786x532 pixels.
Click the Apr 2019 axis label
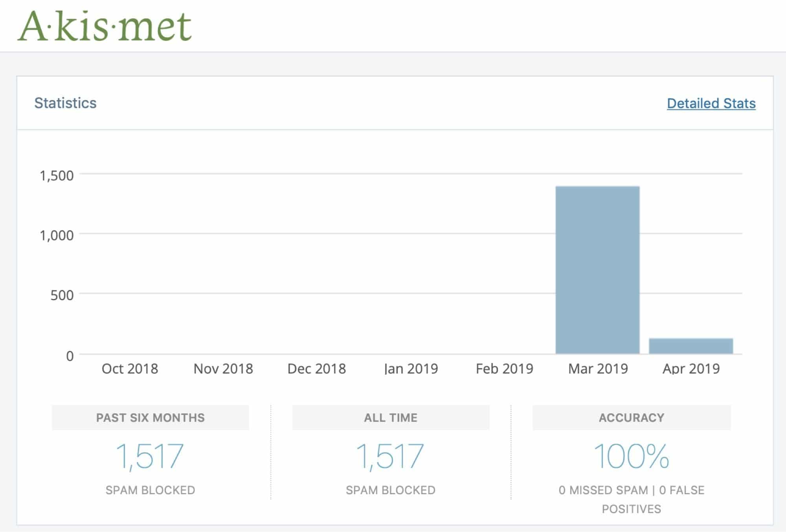pos(691,369)
